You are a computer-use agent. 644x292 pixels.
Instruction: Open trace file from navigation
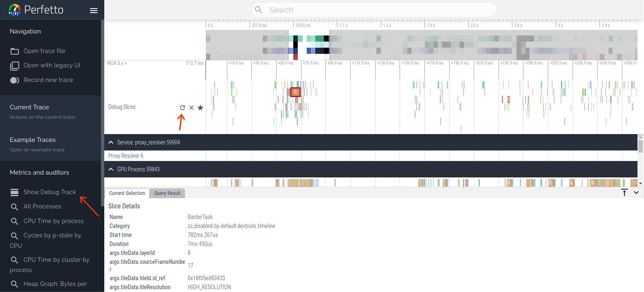[x=44, y=51]
